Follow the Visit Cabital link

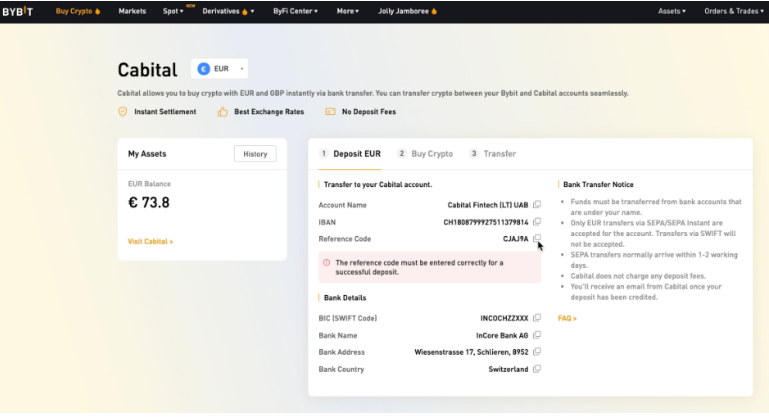click(150, 241)
